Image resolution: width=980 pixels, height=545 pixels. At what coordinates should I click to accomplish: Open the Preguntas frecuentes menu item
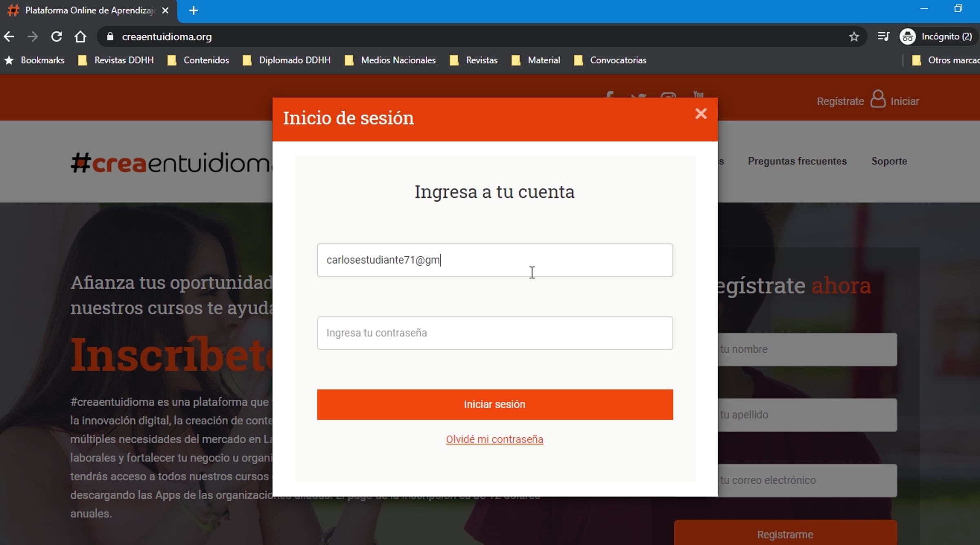(797, 161)
